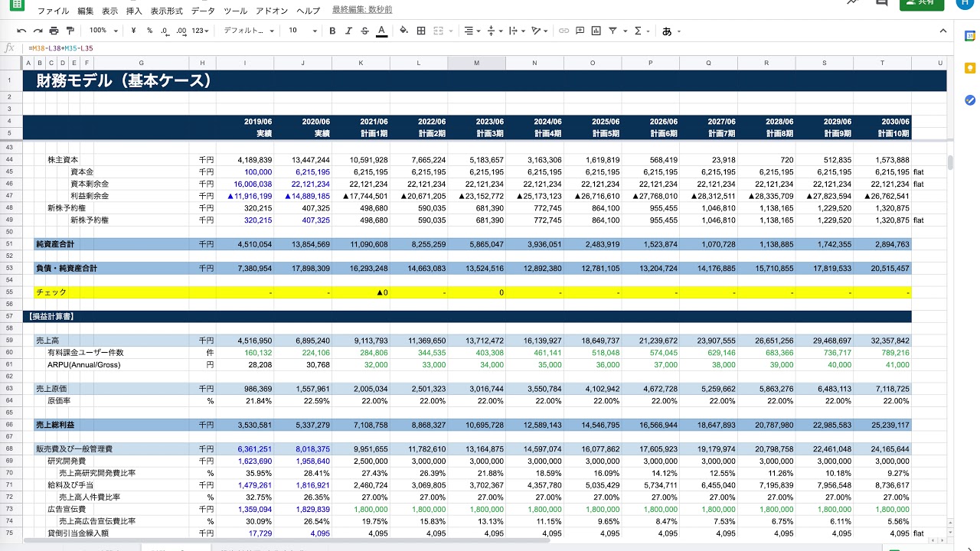Select the paint format tool
980x551 pixels.
(70, 31)
